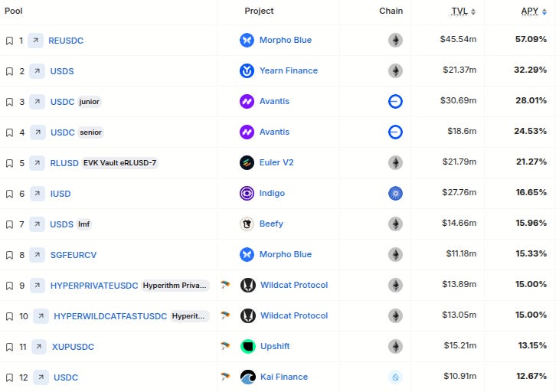Open external link arrow for HYPERPRIVATEUSDC
This screenshot has height=392, width=559.
37,286
